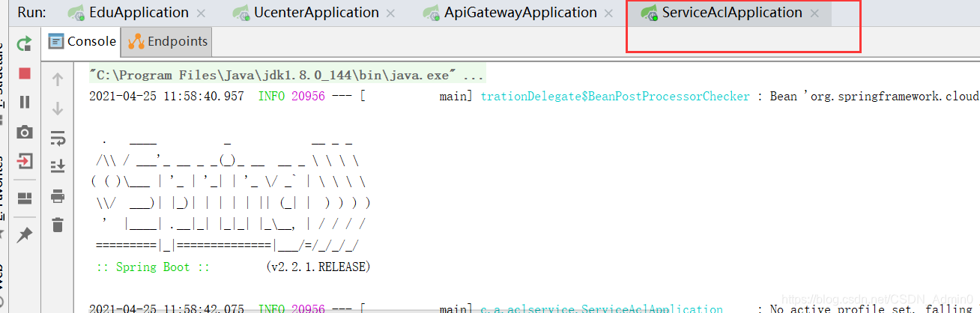Click the '(v2.2.1.RELEASE)' version text
Screen dimensions: 980x313
point(318,267)
